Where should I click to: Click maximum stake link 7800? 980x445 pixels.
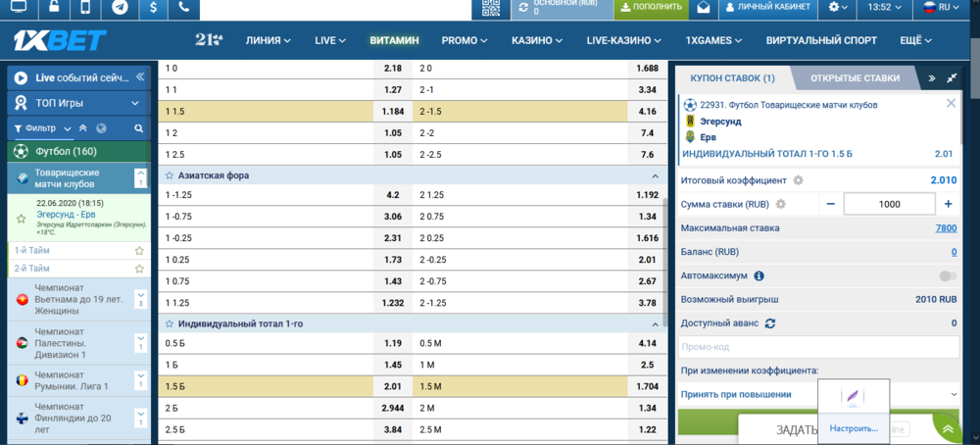(x=946, y=228)
